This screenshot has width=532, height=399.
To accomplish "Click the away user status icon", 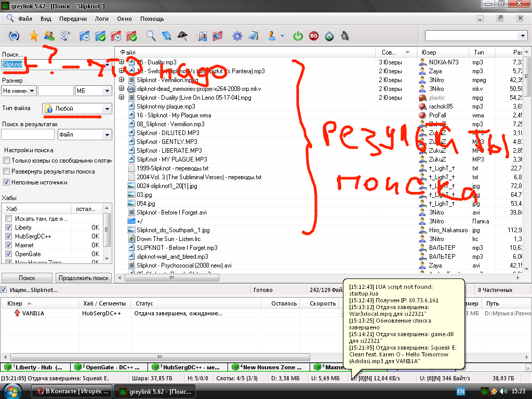I will [272, 36].
